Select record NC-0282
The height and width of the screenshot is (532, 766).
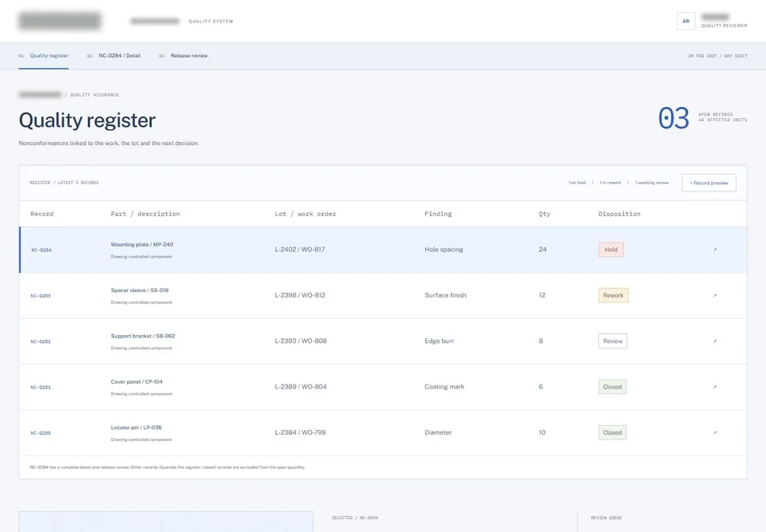(x=41, y=341)
